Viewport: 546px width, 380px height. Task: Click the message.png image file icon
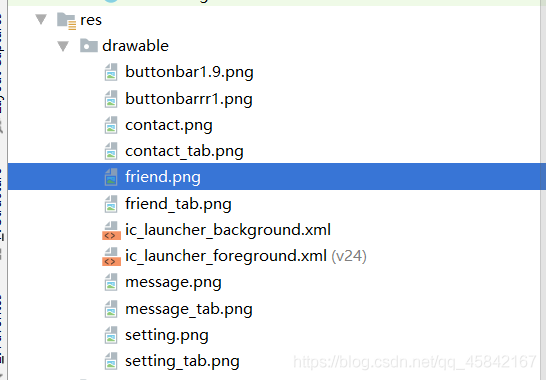pyautogui.click(x=111, y=282)
